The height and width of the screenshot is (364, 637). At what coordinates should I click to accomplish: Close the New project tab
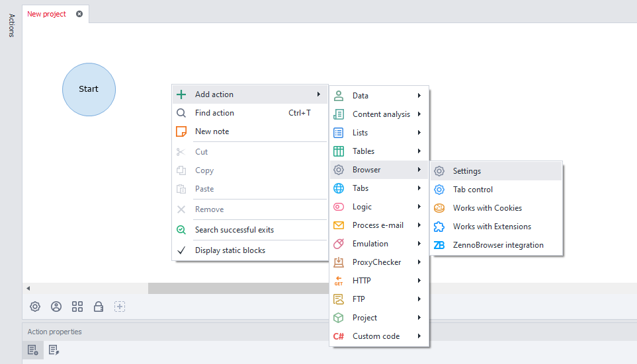79,14
